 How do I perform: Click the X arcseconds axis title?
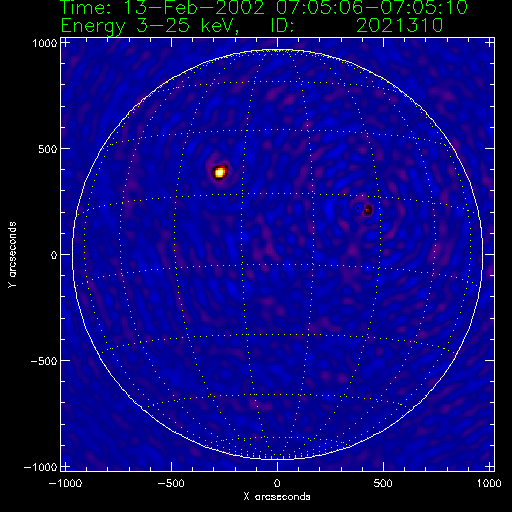(277, 497)
